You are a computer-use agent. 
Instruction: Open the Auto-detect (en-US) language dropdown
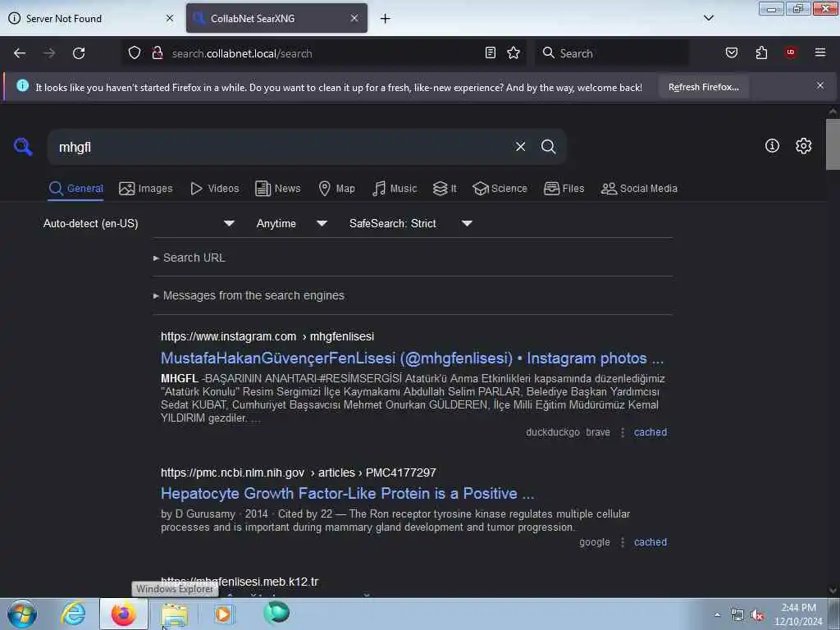[139, 223]
